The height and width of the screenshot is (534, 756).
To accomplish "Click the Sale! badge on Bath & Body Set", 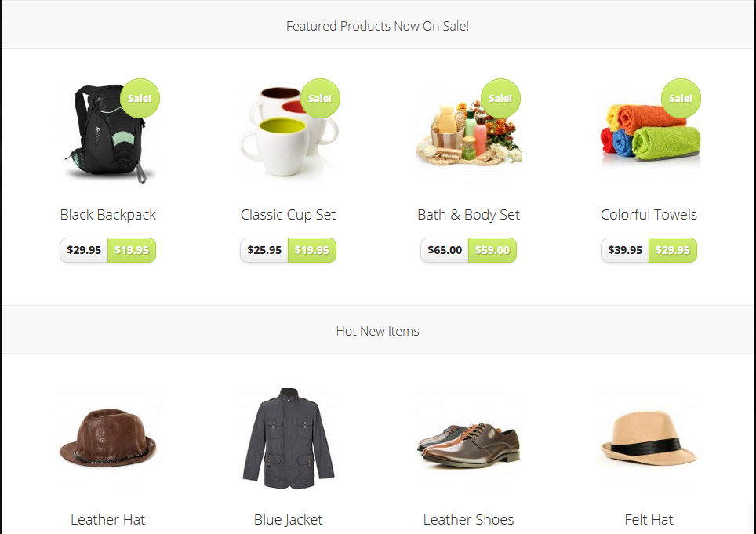I will tap(500, 98).
